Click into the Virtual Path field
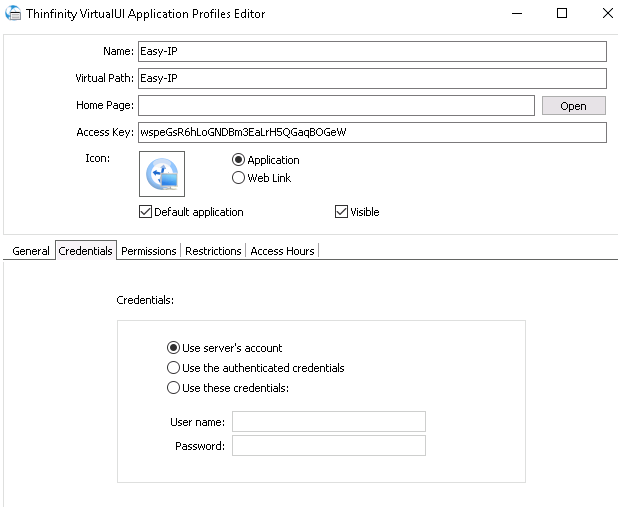Screen dimensions: 618x507 (372, 78)
